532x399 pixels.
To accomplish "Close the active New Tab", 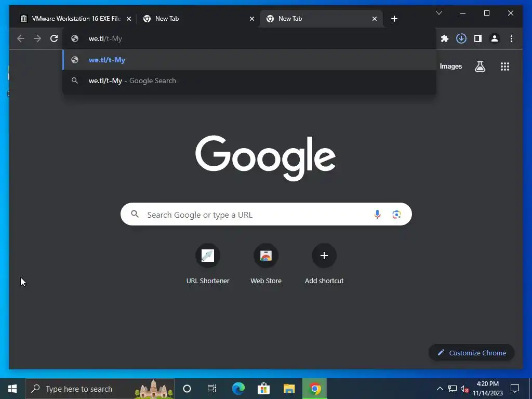I will coord(374,19).
